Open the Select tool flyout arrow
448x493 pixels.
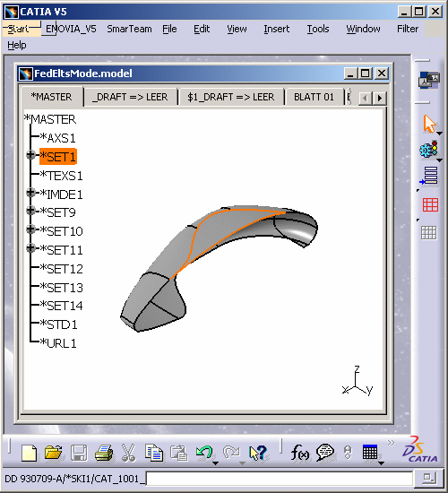(x=440, y=134)
